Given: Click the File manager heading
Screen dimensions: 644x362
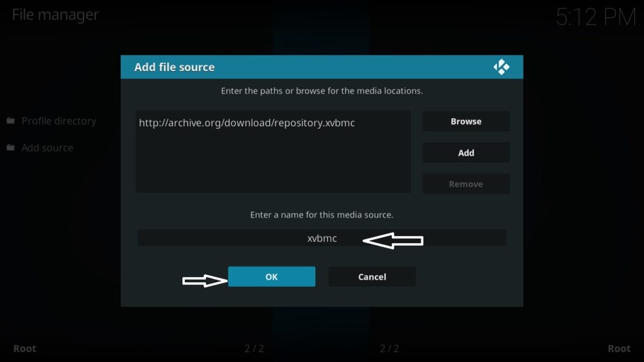Looking at the screenshot, I should coord(55,14).
